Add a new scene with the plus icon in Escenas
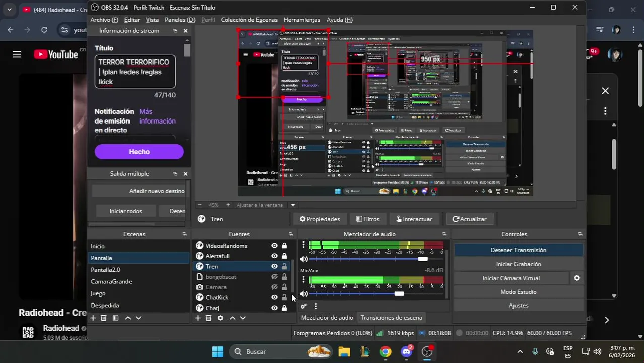The image size is (644, 363). click(x=93, y=318)
